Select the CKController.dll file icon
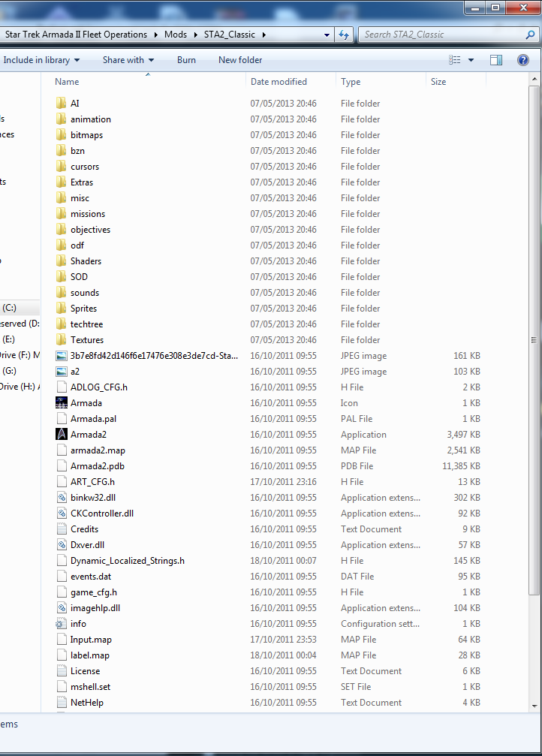This screenshot has height=756, width=542. 62,513
